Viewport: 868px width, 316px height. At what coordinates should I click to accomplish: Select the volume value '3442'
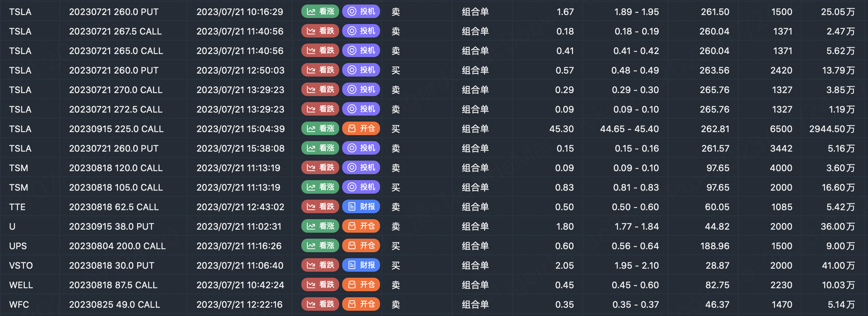pos(781,148)
